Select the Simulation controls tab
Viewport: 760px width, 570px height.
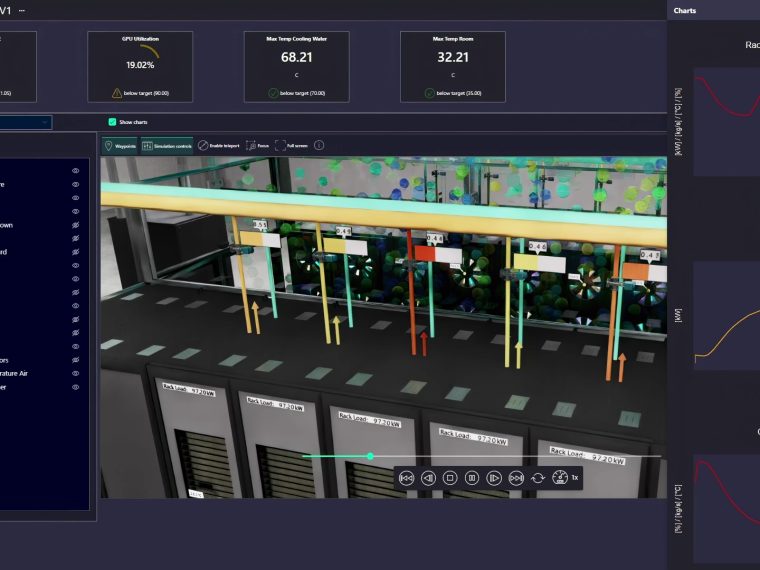coord(166,145)
